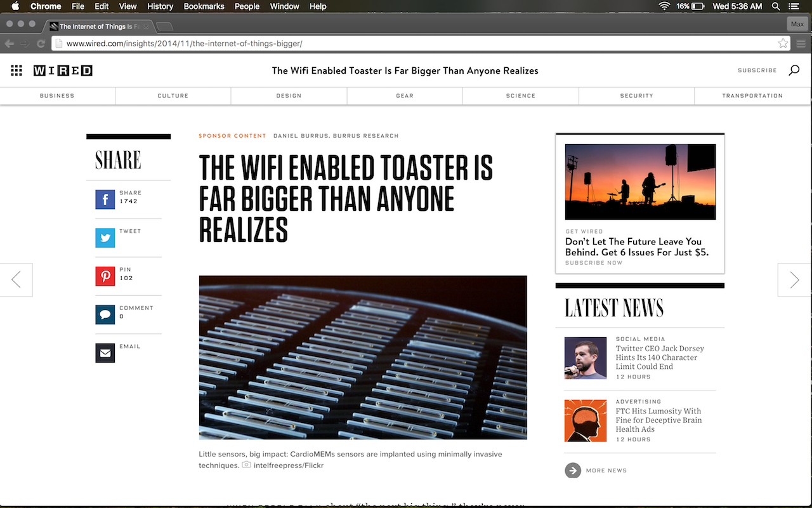
Task: Open a new tab next to the current tab
Action: (164, 27)
